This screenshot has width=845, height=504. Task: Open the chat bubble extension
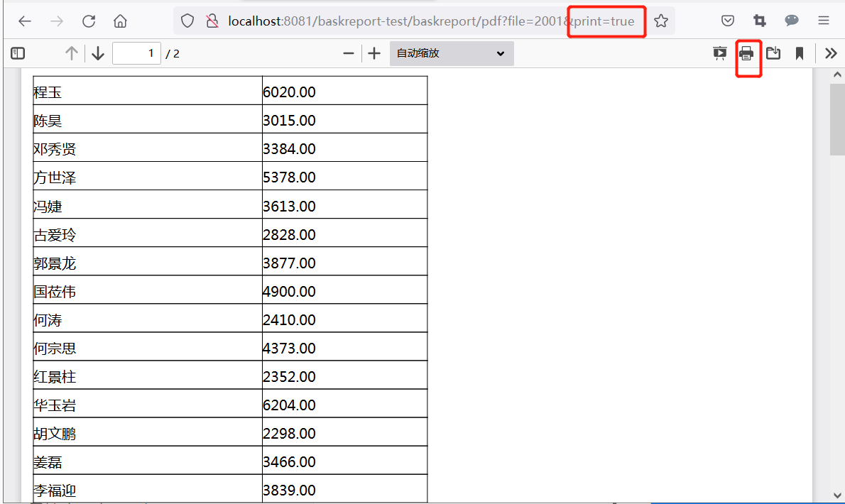click(x=791, y=21)
